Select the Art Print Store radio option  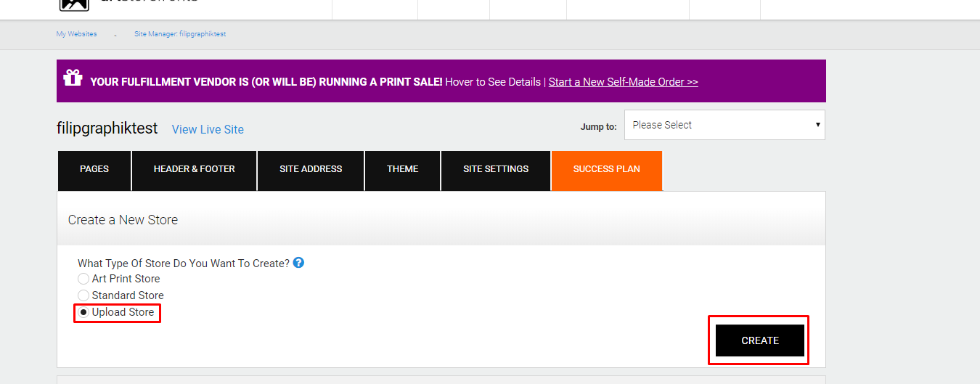point(83,279)
